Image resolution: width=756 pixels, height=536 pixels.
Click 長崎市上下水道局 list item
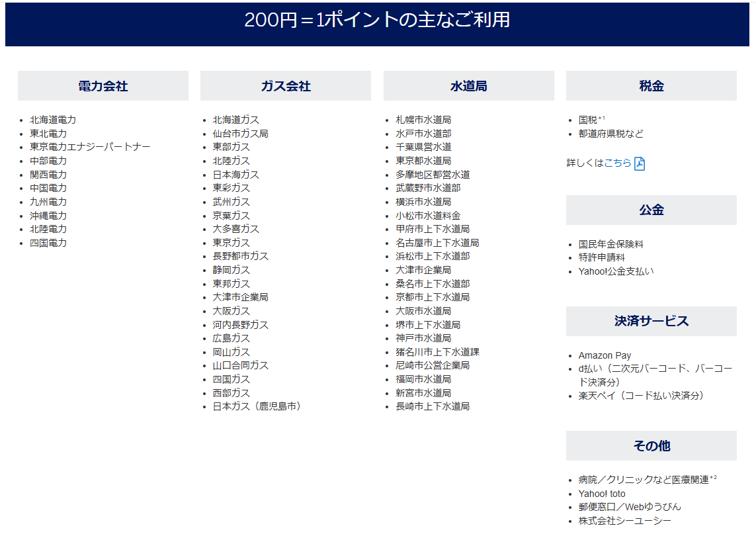[x=433, y=406]
